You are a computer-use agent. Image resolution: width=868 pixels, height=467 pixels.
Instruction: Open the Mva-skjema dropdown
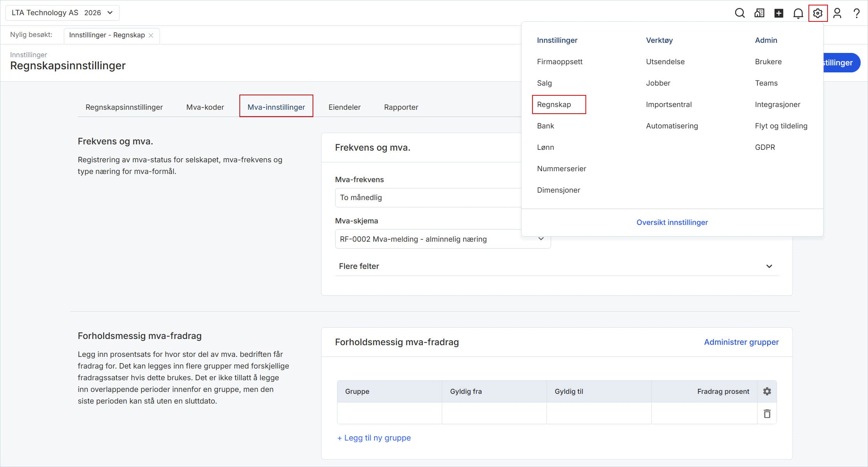[x=443, y=239]
